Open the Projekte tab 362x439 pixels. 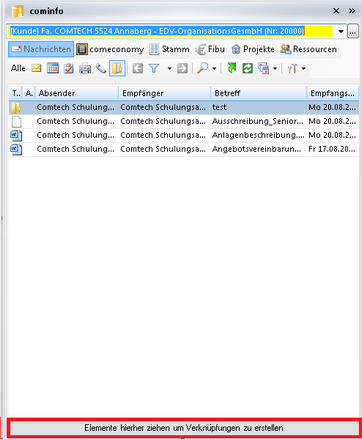pyautogui.click(x=253, y=49)
